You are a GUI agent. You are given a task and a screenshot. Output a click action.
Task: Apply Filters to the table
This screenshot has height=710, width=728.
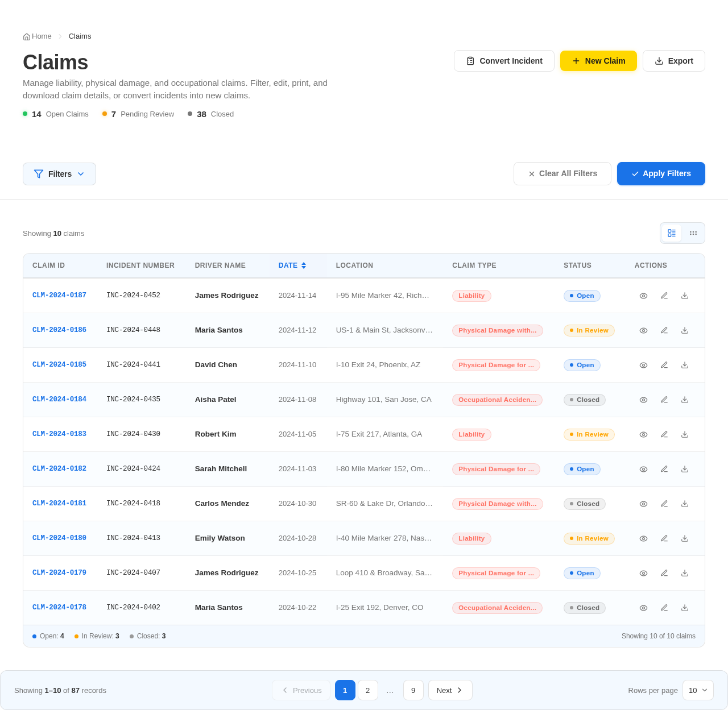point(661,174)
